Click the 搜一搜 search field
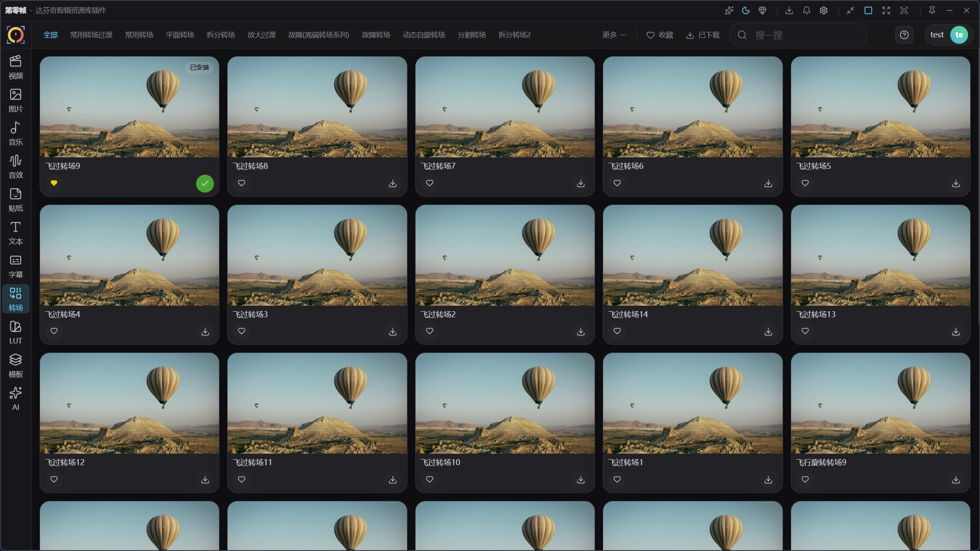980x551 pixels. click(798, 35)
